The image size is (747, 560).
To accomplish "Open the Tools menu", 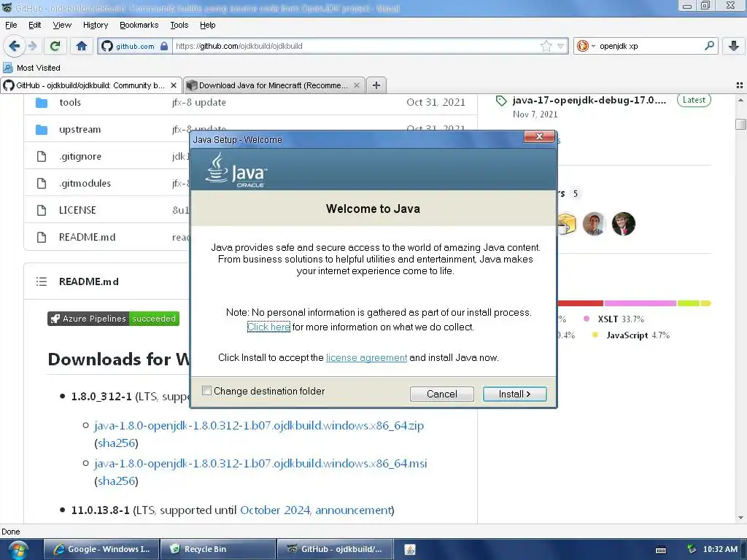I will (x=179, y=25).
